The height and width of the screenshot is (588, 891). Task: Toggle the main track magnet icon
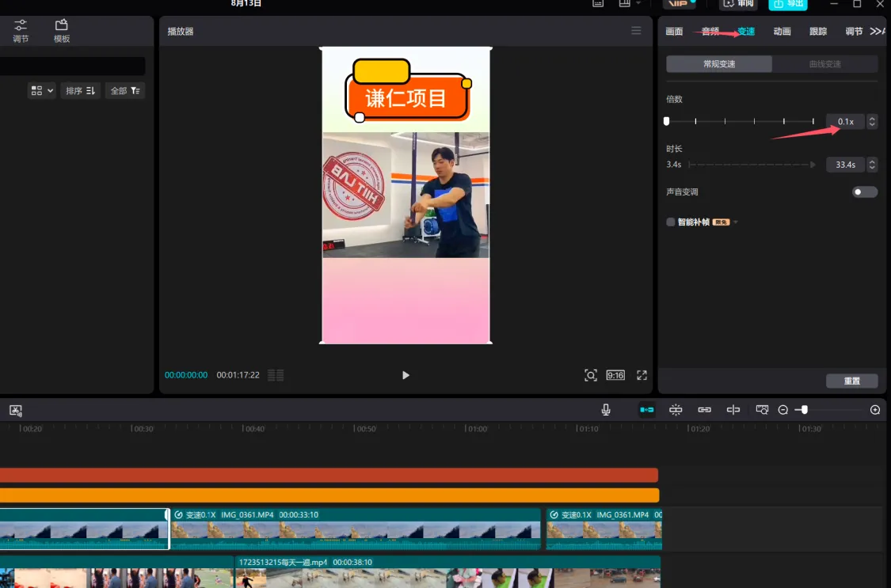647,409
